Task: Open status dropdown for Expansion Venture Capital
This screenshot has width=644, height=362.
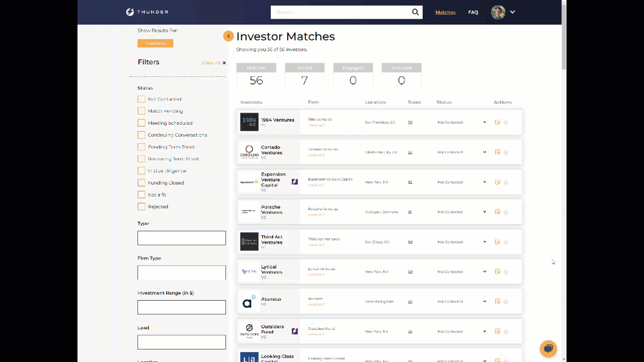Action: [x=462, y=182]
